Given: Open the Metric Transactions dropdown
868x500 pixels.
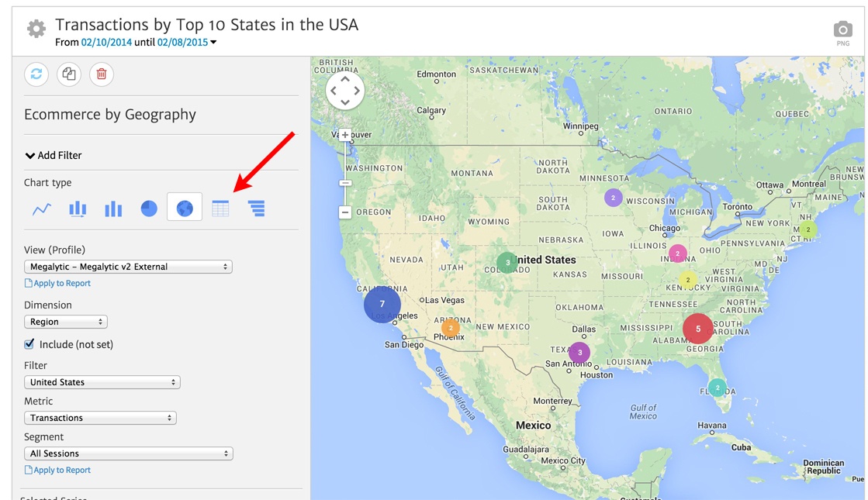Looking at the screenshot, I should coord(100,418).
